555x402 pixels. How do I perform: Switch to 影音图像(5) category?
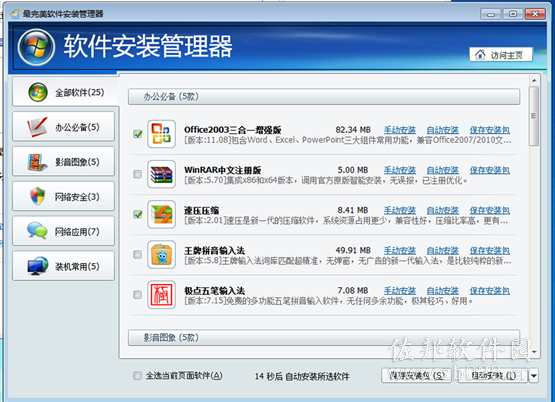point(63,161)
